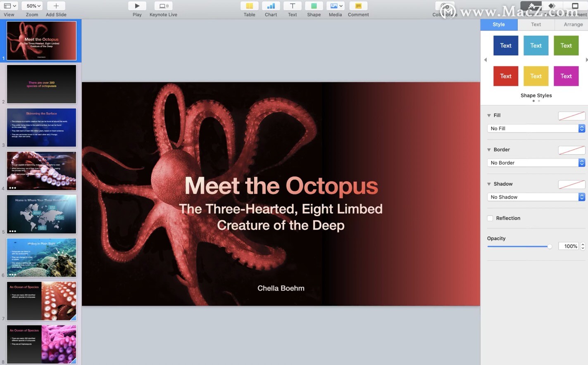Click the Opacity slider handle
Viewport: 588px width, 365px height.
click(549, 246)
